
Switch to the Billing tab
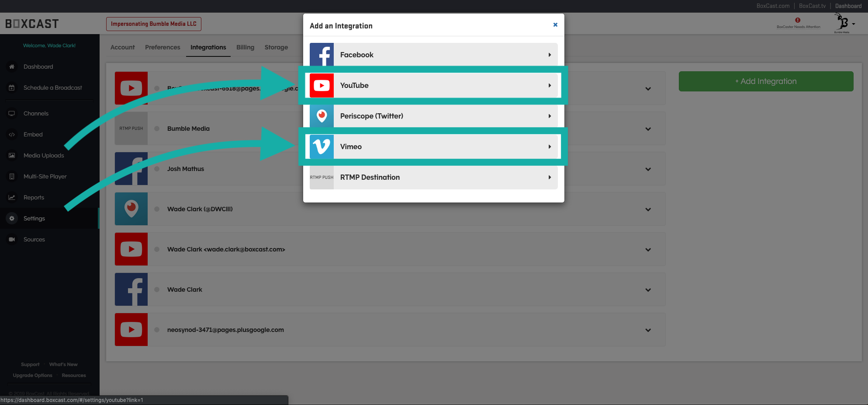pyautogui.click(x=245, y=47)
